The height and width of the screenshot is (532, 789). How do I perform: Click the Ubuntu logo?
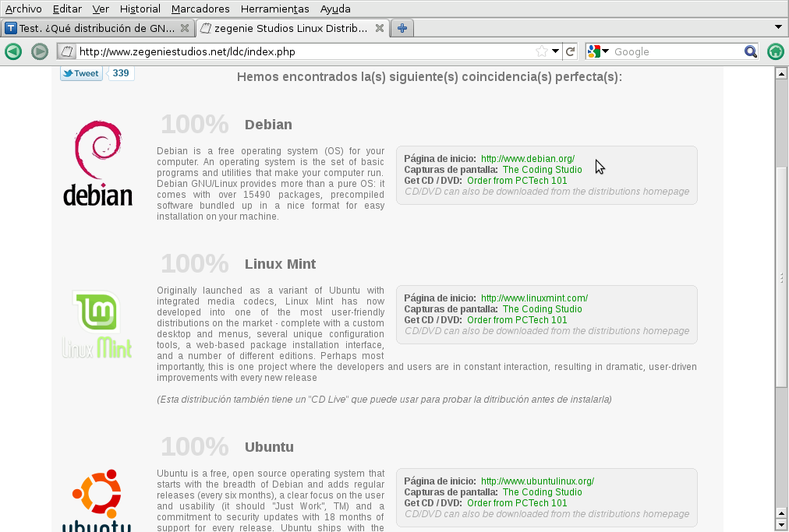pyautogui.click(x=97, y=500)
